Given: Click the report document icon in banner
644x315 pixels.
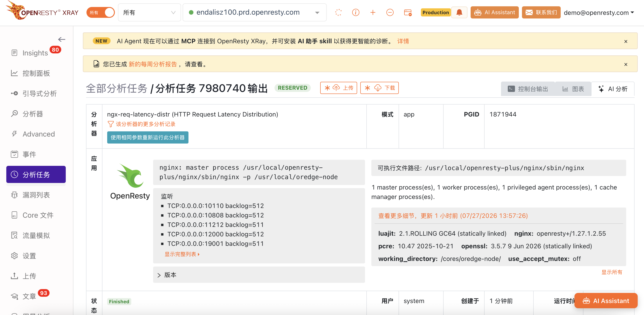Looking at the screenshot, I should (96, 64).
